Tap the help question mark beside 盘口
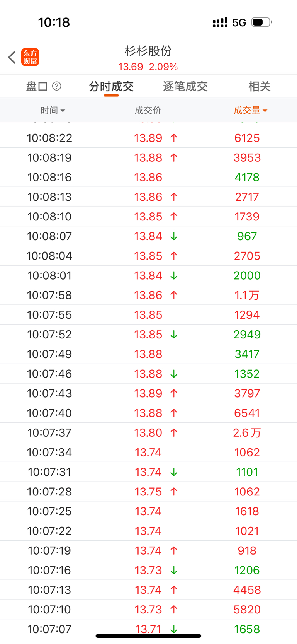Image resolution: width=297 pixels, height=644 pixels. click(57, 86)
